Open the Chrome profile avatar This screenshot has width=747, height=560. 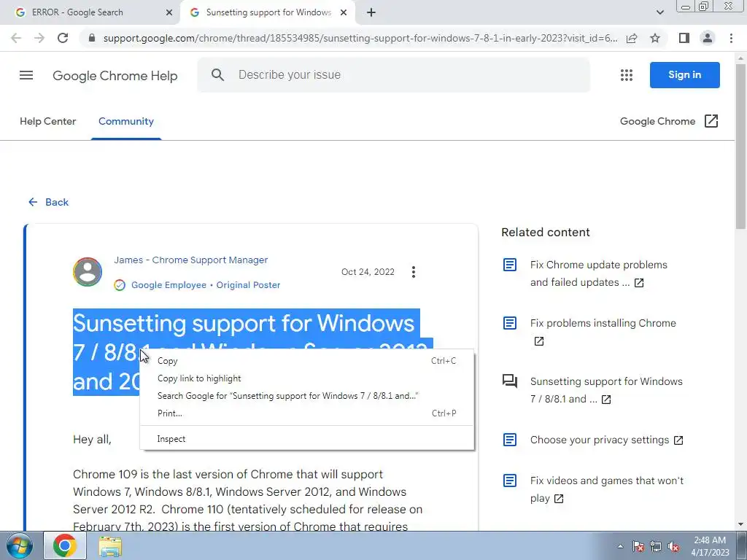point(708,38)
